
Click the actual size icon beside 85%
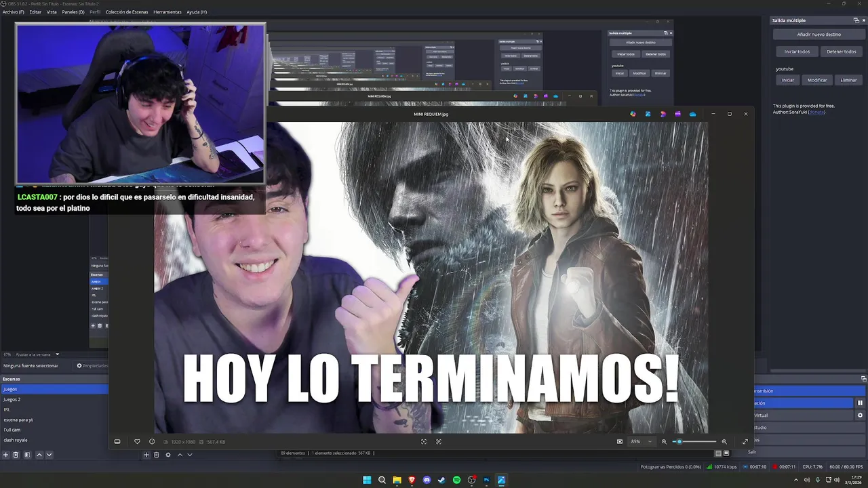point(620,442)
